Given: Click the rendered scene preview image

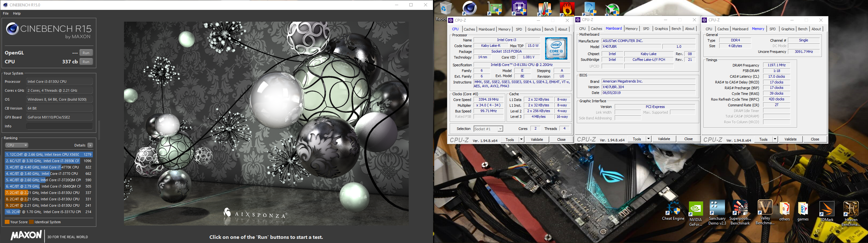Looking at the screenshot, I should coord(266,124).
